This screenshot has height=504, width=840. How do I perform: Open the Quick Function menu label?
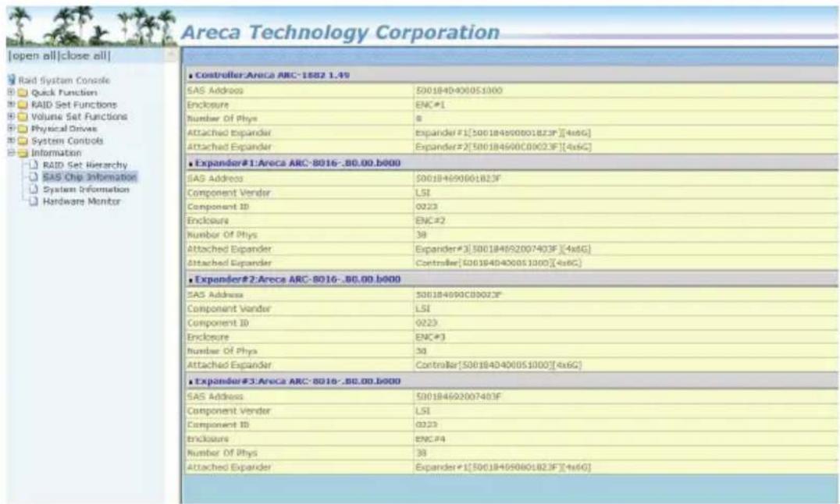tap(64, 93)
